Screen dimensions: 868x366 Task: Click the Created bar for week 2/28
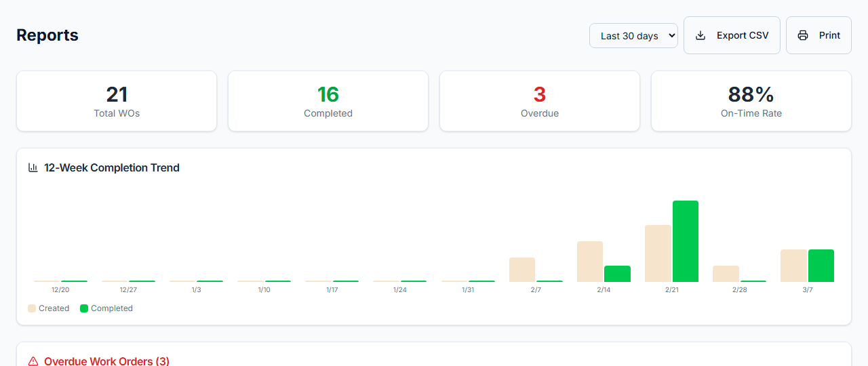click(726, 274)
